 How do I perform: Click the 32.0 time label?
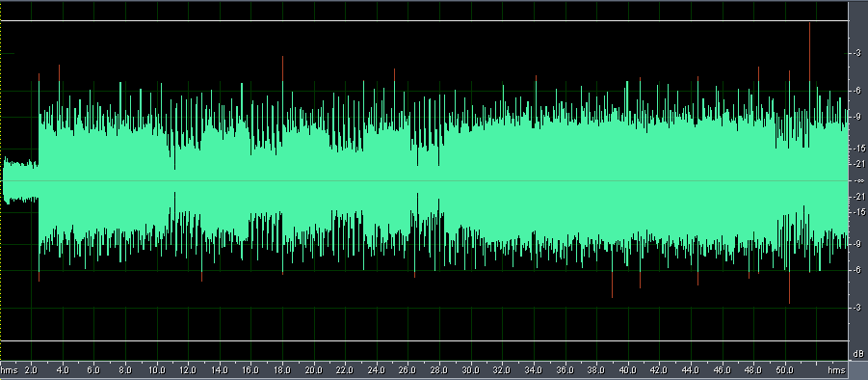[x=503, y=369]
